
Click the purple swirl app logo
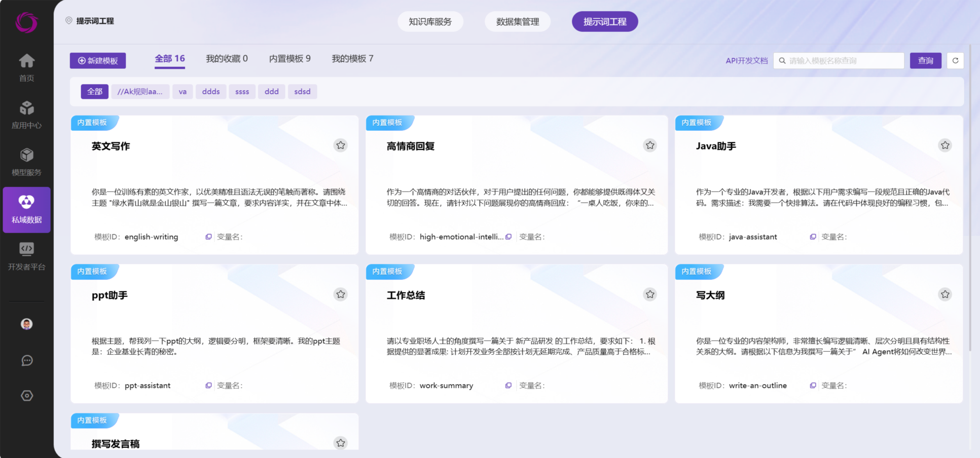[26, 22]
